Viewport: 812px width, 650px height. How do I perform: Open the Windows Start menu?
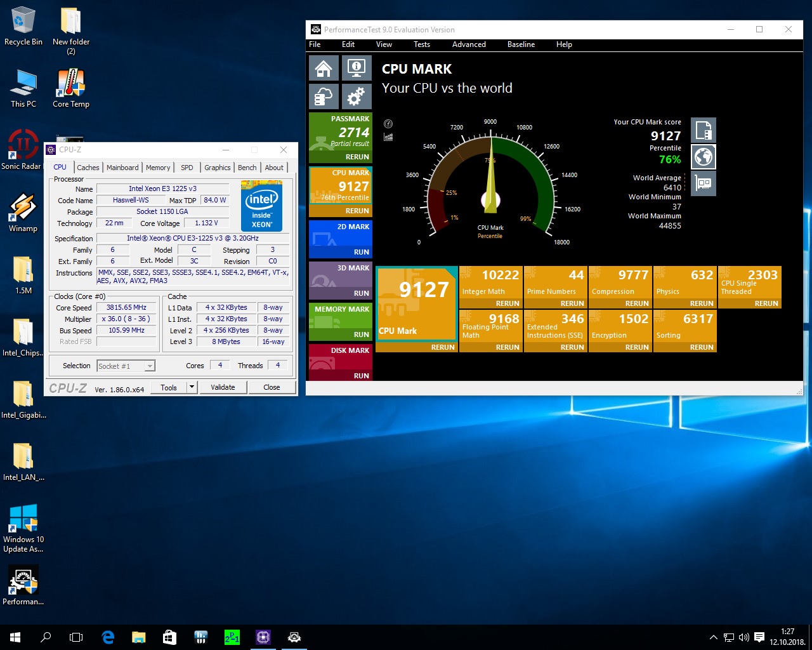(x=15, y=637)
